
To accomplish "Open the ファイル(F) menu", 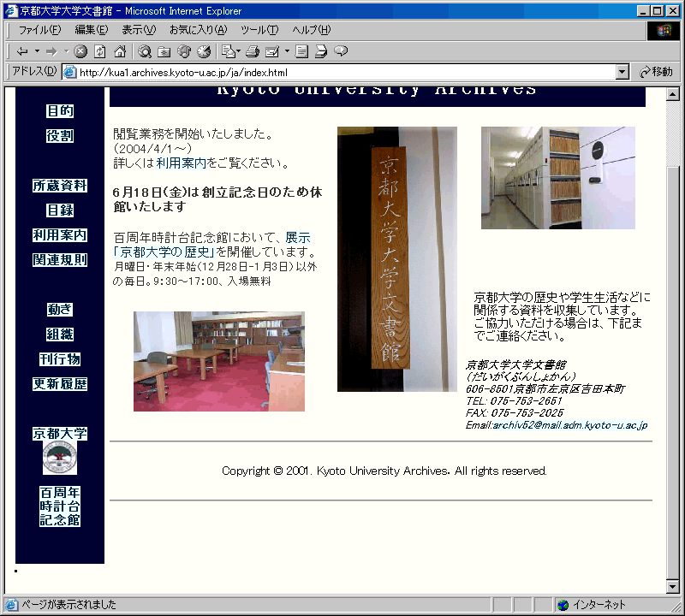I will [x=39, y=30].
